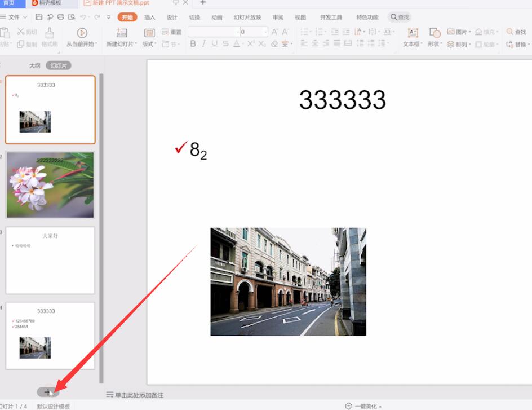Toggle Bold formatting

(193, 43)
